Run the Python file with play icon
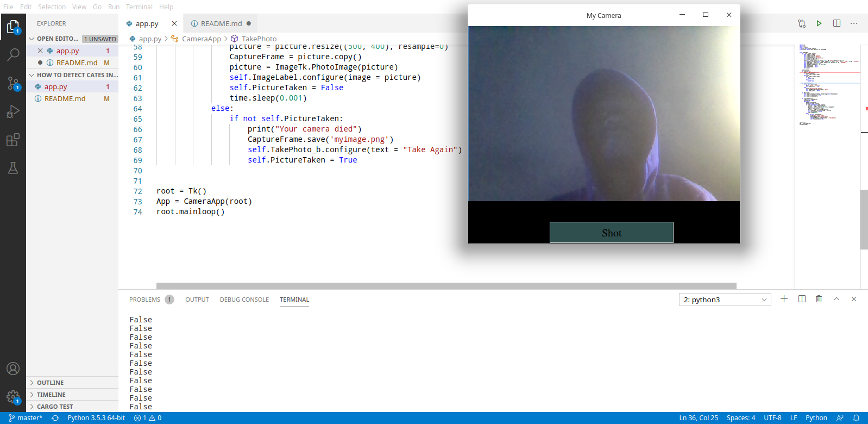The width and height of the screenshot is (868, 424). [x=819, y=23]
